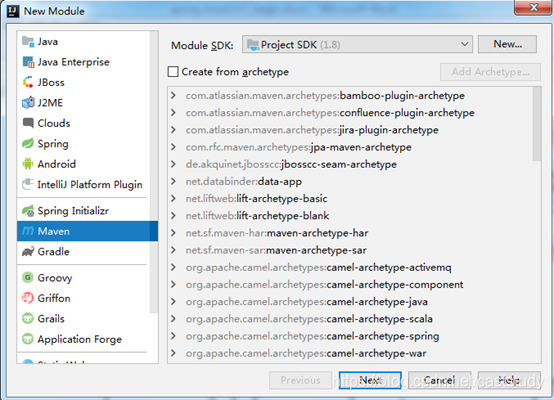Select the Maven module type
The image size is (554, 400).
87,231
